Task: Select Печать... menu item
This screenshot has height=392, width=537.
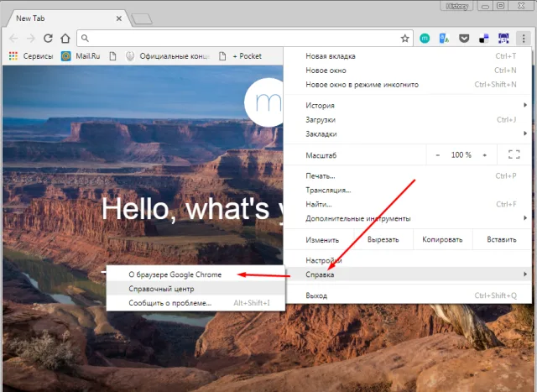Action: coord(408,176)
